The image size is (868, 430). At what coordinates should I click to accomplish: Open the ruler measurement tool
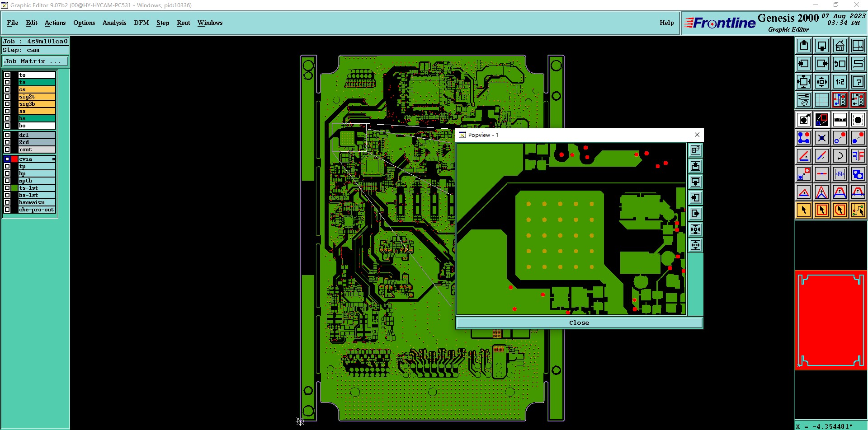(840, 120)
